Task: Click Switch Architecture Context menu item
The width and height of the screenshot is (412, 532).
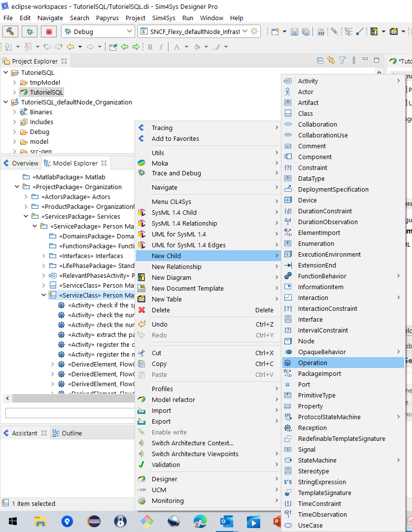Action: [x=208, y=443]
